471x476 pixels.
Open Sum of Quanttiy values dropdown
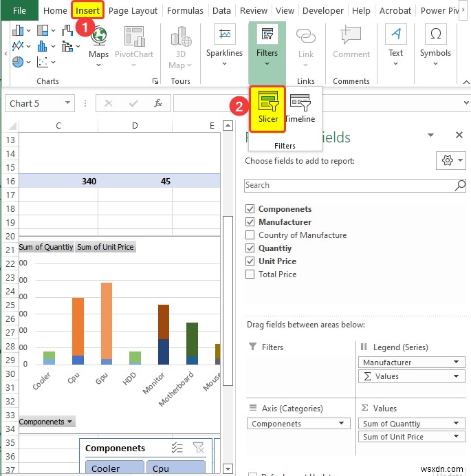[x=456, y=423]
